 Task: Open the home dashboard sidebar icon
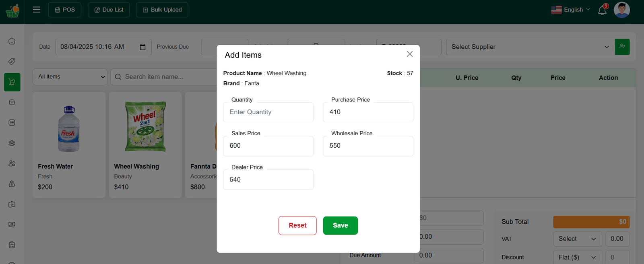[12, 41]
